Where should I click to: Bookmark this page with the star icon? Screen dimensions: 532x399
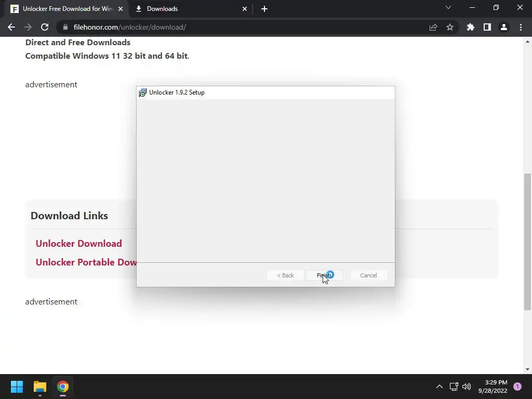(x=450, y=27)
